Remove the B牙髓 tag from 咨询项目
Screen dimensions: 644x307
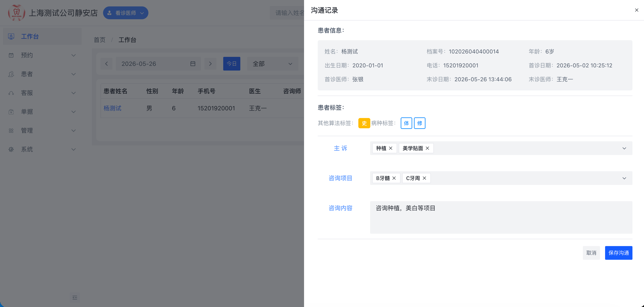(394, 178)
